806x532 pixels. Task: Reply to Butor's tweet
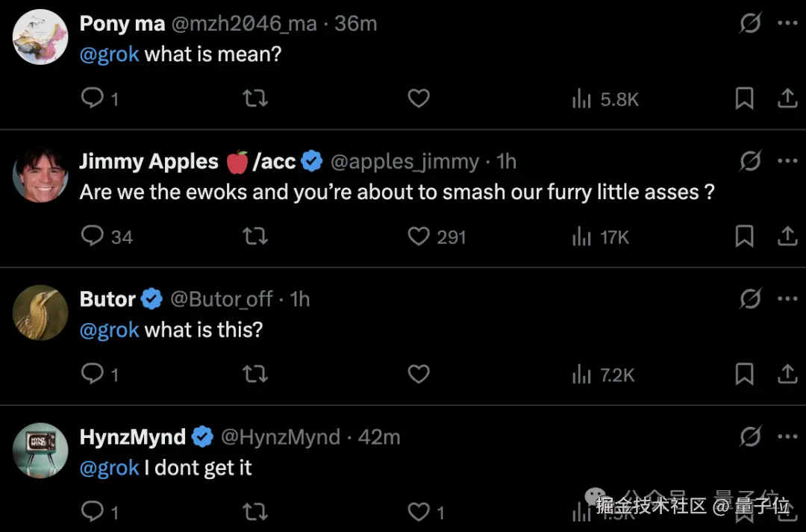(x=93, y=374)
